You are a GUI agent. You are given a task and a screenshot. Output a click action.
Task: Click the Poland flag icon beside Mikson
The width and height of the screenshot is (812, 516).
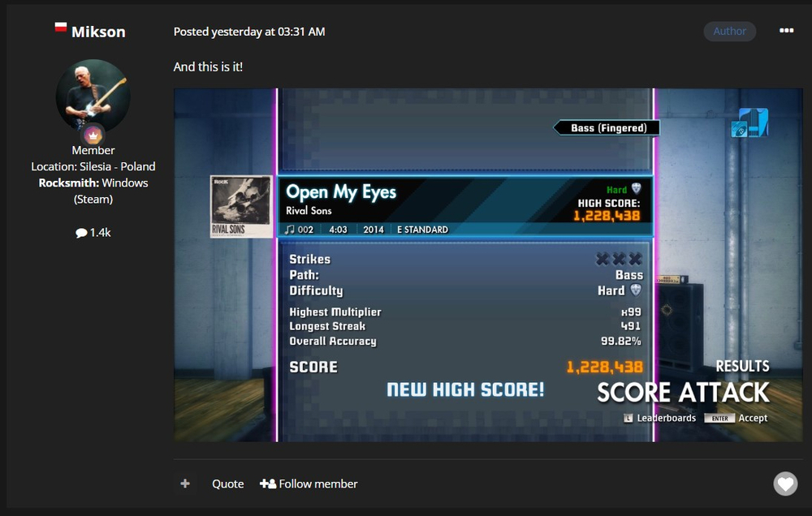pyautogui.click(x=60, y=28)
